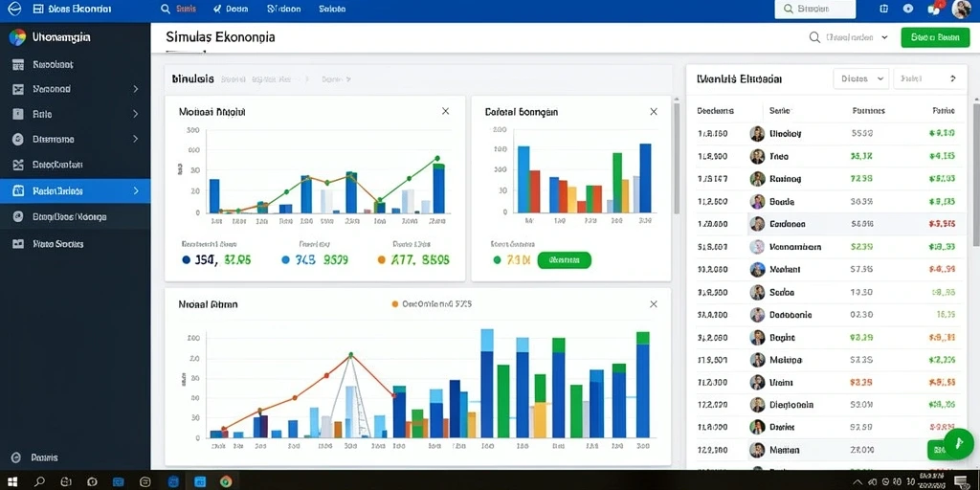This screenshot has width=980, height=490.
Task: Toggle the dark blue legend dot beside 354
Action: click(x=186, y=260)
